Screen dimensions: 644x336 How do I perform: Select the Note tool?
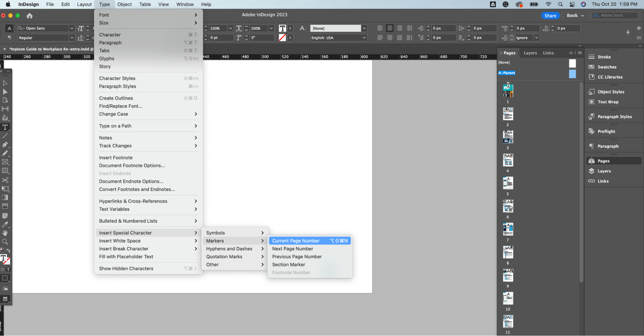pyautogui.click(x=5, y=216)
